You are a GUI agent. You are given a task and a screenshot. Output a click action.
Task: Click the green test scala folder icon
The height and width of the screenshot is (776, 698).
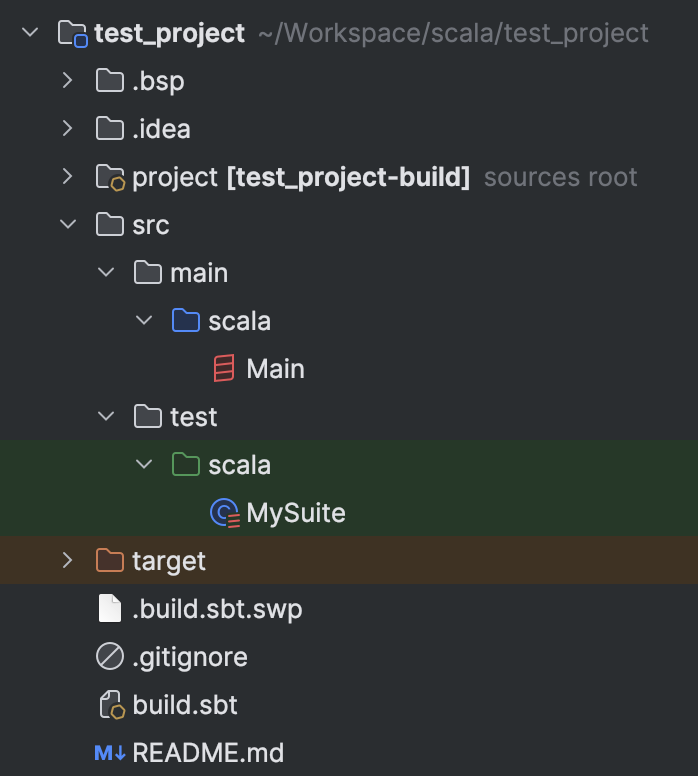185,465
